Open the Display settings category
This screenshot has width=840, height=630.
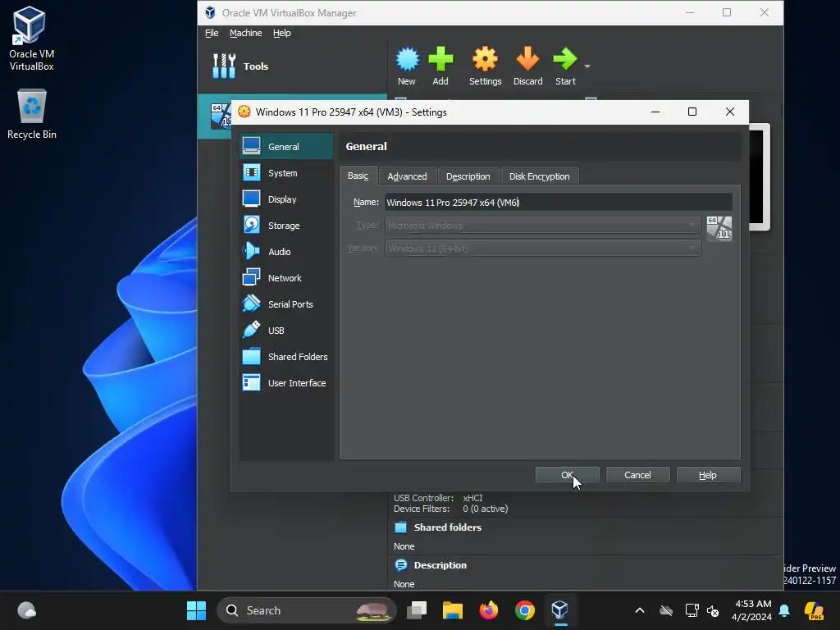click(x=286, y=199)
